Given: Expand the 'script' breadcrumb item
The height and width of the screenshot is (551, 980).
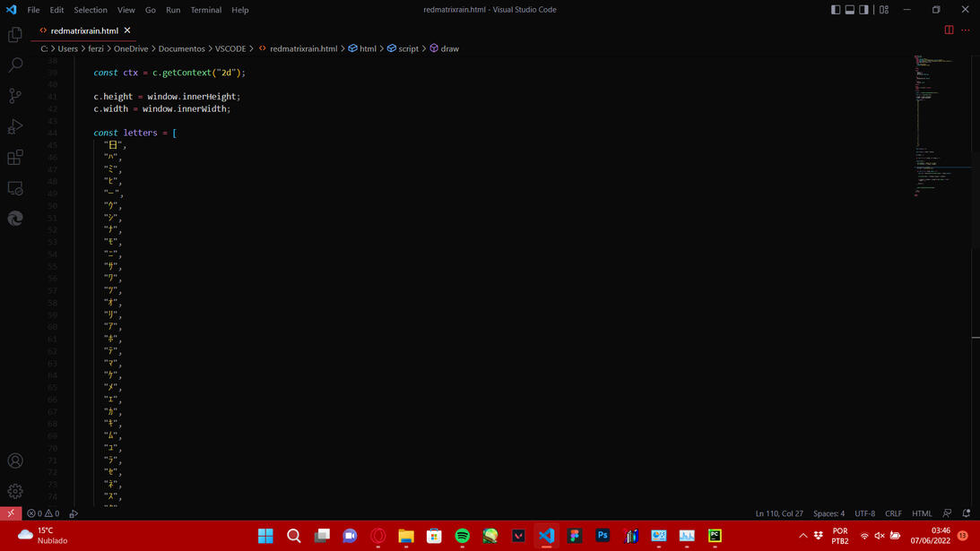Looking at the screenshot, I should pos(408,48).
